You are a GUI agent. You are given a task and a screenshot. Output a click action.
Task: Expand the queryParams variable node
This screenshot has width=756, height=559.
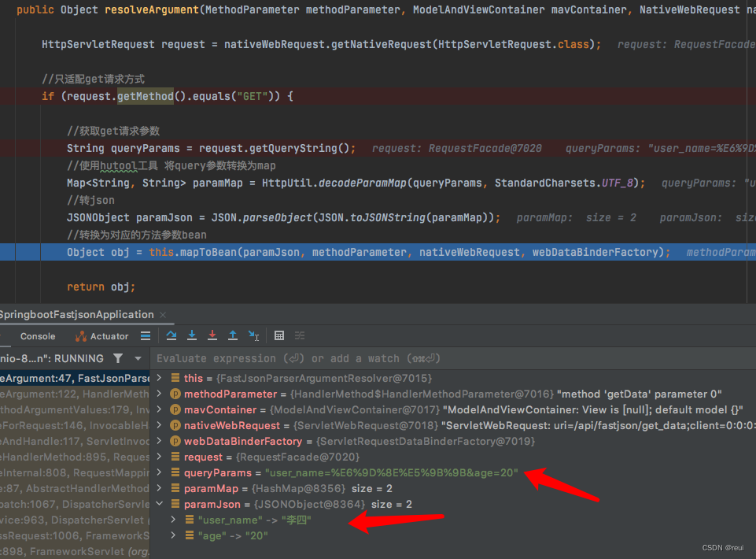pyautogui.click(x=160, y=472)
